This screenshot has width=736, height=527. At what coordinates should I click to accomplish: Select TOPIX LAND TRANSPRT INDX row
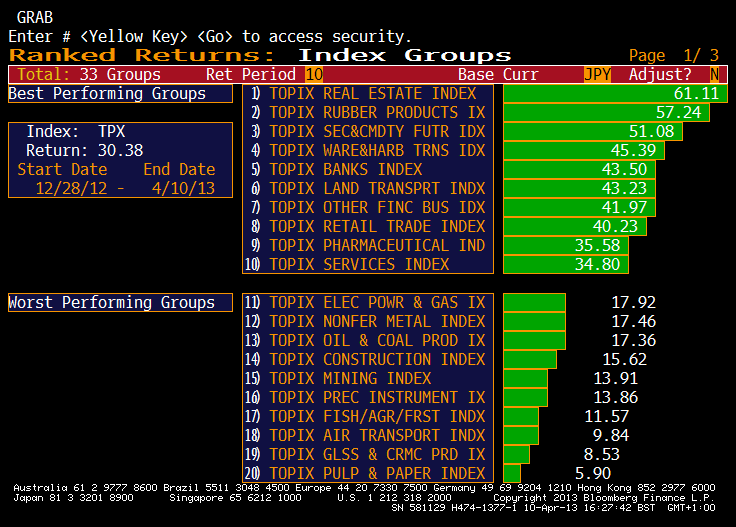pyautogui.click(x=368, y=189)
